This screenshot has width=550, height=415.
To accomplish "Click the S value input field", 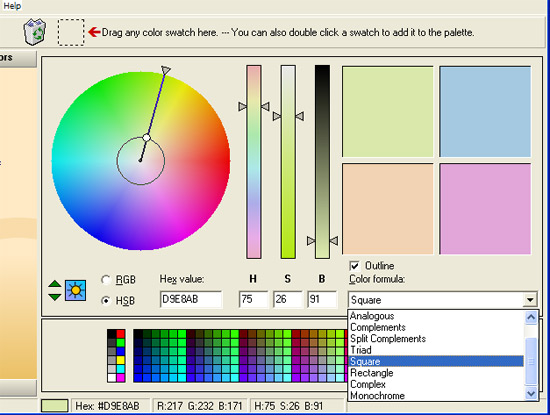I will tap(288, 299).
